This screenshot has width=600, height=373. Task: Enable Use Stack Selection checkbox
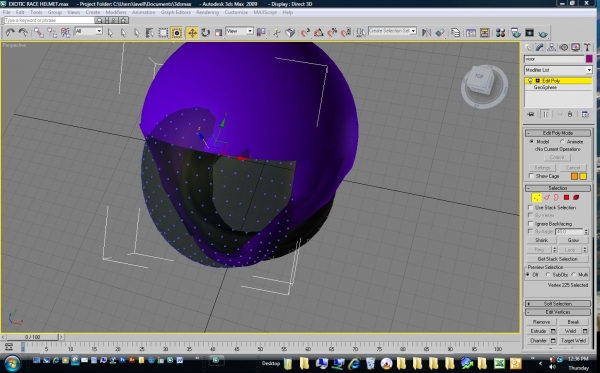click(x=531, y=207)
